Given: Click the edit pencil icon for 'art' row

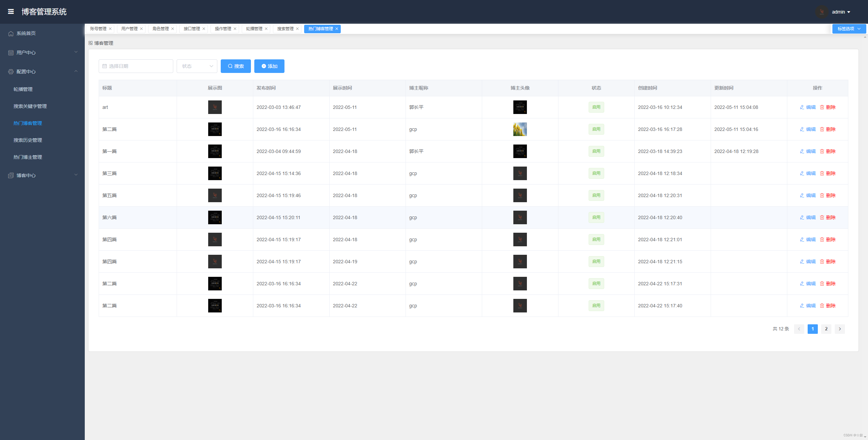Looking at the screenshot, I should click(x=802, y=107).
